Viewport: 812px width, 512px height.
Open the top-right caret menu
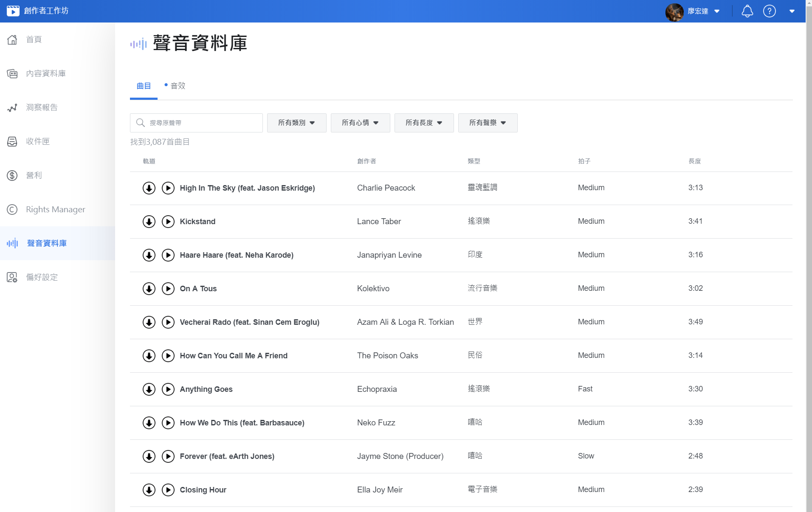pyautogui.click(x=792, y=11)
